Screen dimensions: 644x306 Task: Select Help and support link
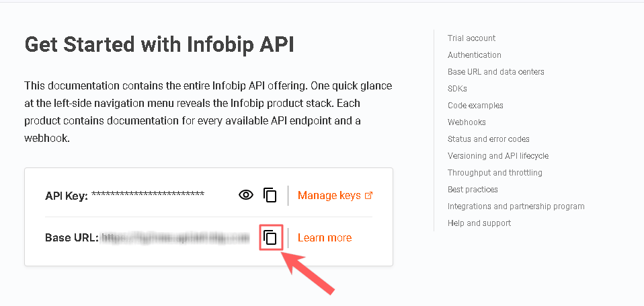(479, 223)
